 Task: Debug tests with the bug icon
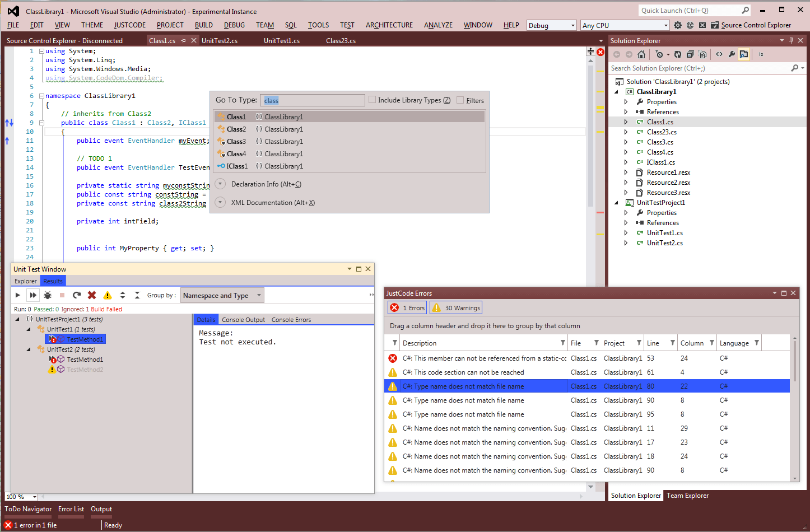pos(48,295)
